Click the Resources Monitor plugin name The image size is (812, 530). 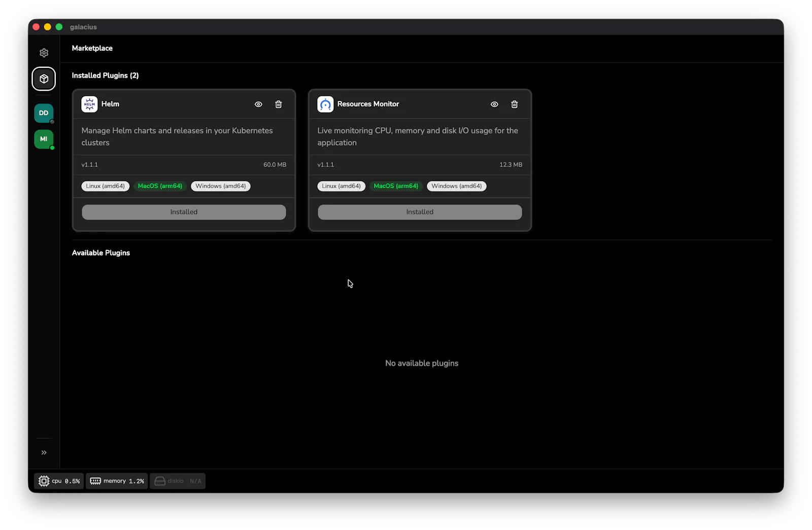point(368,104)
